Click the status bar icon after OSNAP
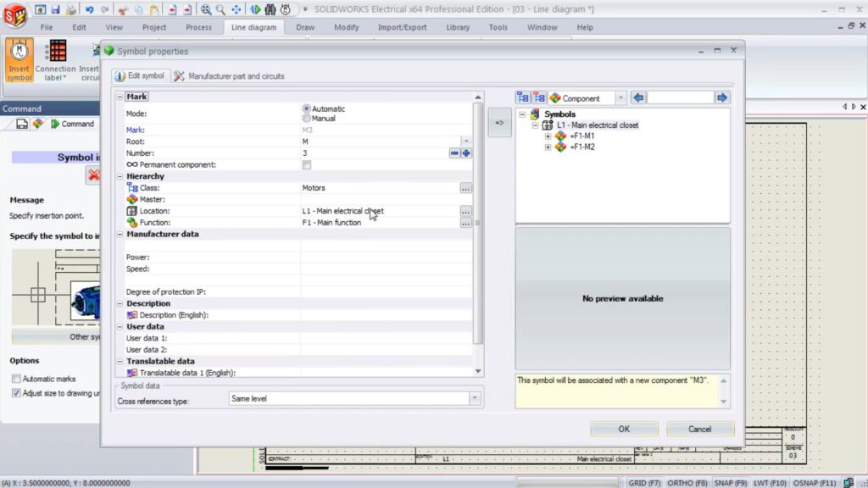 click(848, 483)
